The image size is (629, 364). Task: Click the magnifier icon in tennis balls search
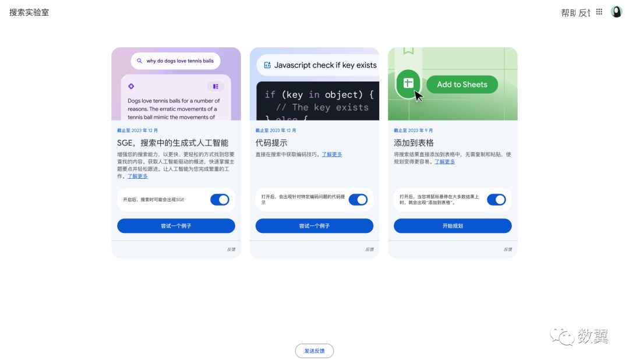coord(139,61)
